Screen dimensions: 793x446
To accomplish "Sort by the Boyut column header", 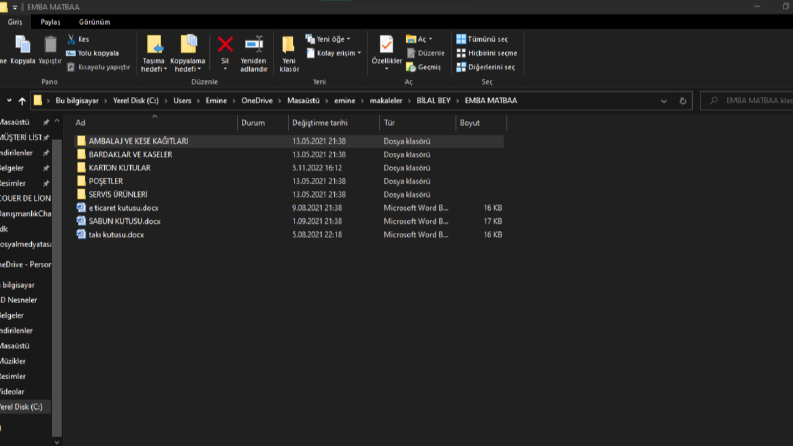I will (480, 123).
